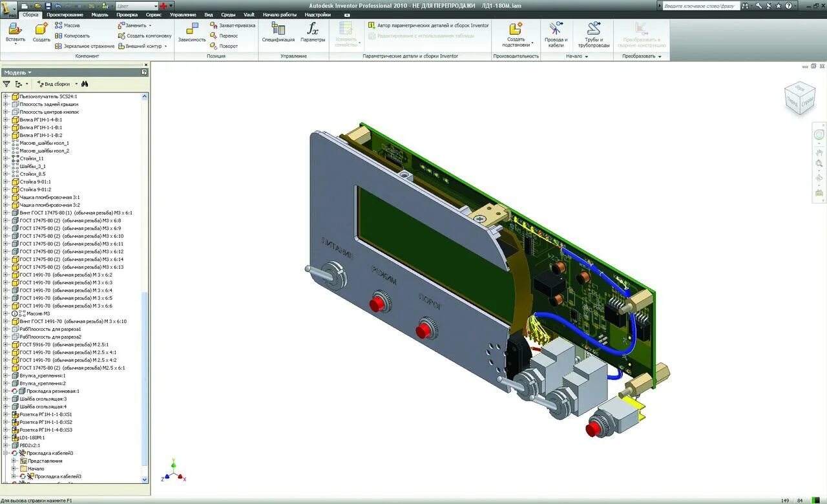The width and height of the screenshot is (827, 504).
Task: Click the steering wheel icon in navigation bar
Action: [x=819, y=134]
